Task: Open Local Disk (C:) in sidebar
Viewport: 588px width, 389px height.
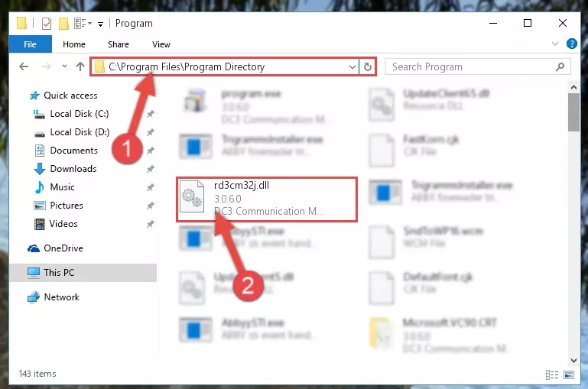Action: tap(79, 114)
